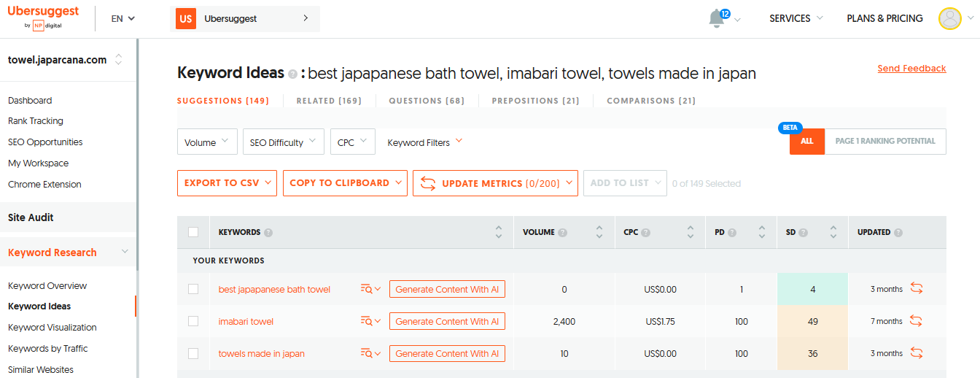Switch to the RELATED (169) tab
Image resolution: width=980 pixels, height=378 pixels.
coord(329,101)
